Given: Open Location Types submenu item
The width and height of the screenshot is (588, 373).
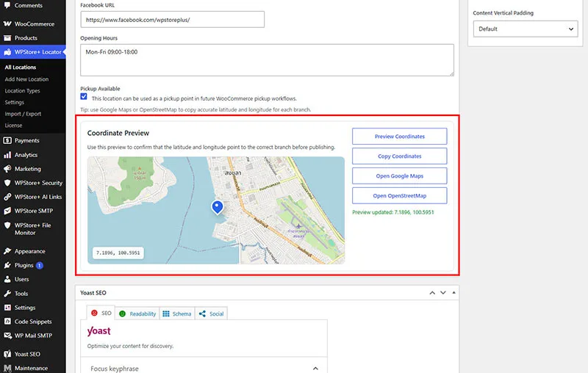Looking at the screenshot, I should point(22,91).
